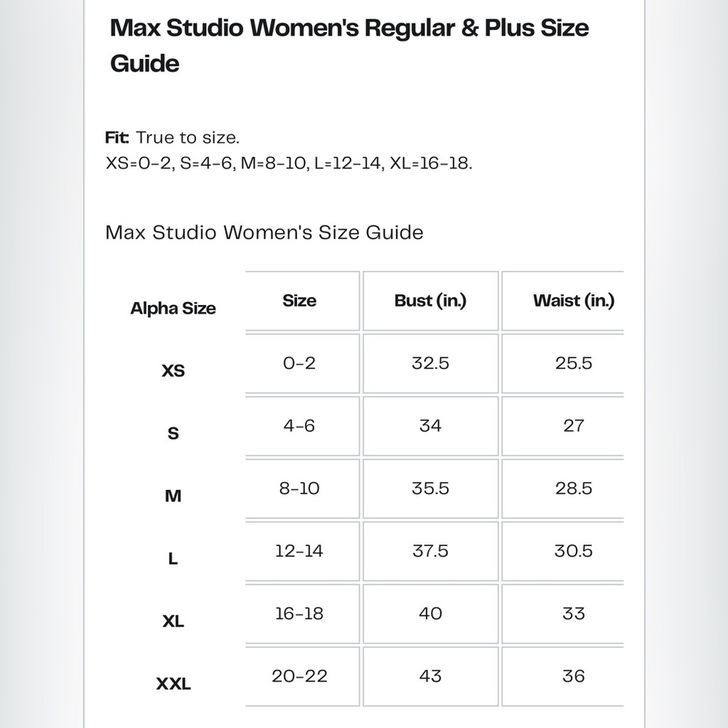728x728 pixels.
Task: Click 'Max Studio Women's Size Guide' subtitle
Action: (x=264, y=232)
